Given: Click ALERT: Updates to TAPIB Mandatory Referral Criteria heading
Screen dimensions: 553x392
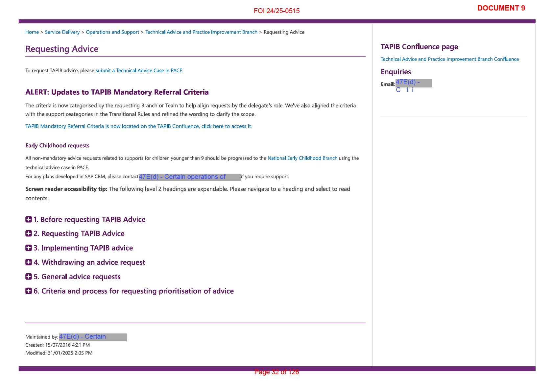Looking at the screenshot, I should (x=117, y=92).
